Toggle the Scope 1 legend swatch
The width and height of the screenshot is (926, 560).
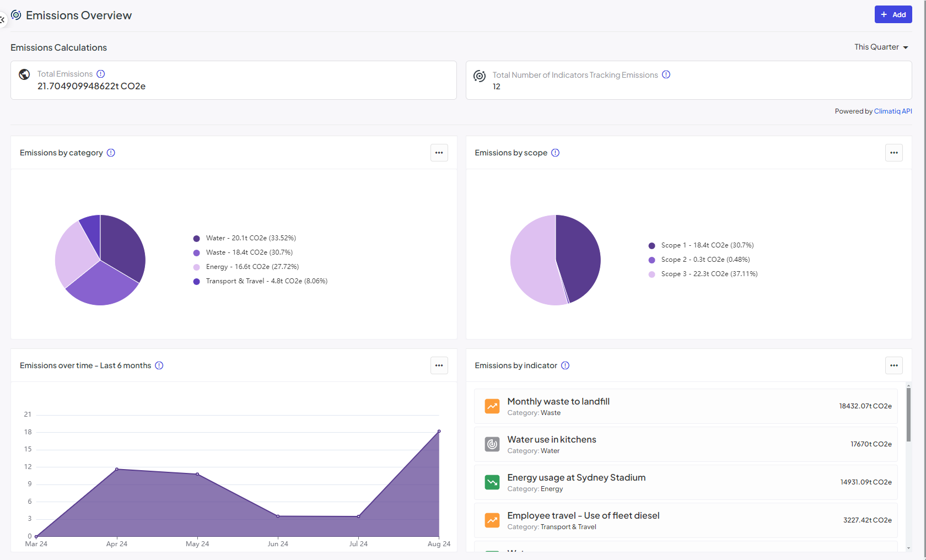[652, 246]
